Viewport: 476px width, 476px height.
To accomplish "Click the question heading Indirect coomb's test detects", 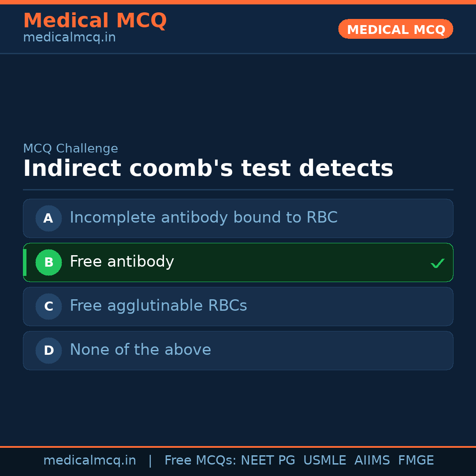I will [x=208, y=169].
